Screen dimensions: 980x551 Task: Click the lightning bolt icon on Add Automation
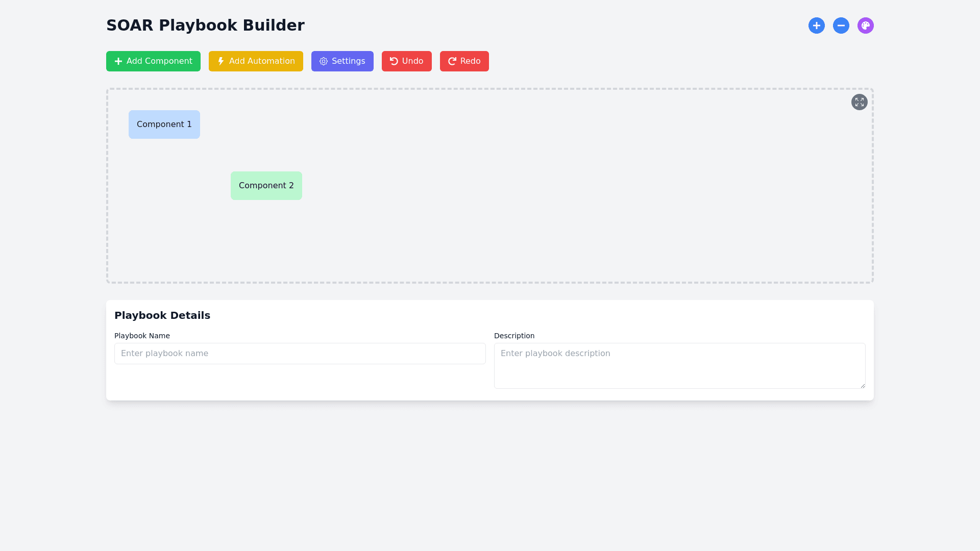[221, 61]
